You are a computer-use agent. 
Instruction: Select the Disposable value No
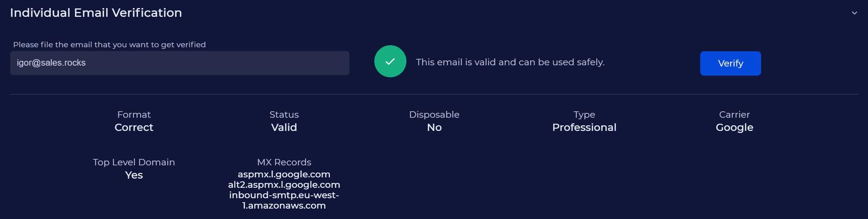(434, 127)
